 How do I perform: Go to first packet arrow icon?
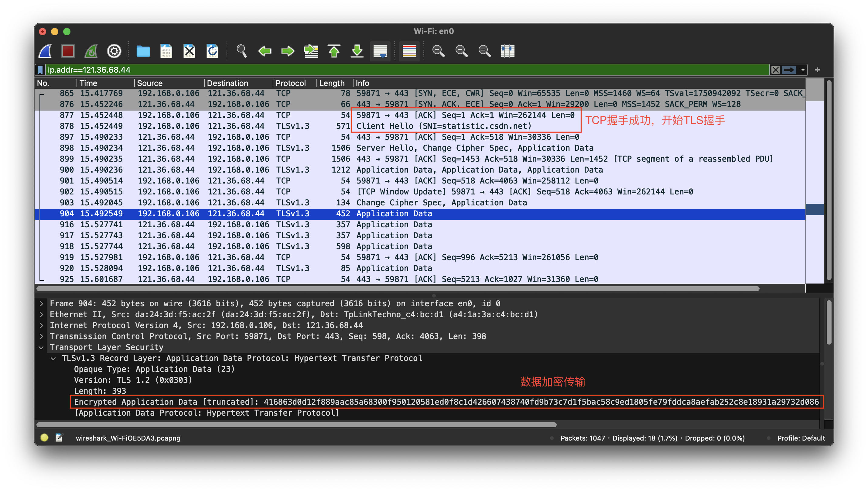[334, 51]
